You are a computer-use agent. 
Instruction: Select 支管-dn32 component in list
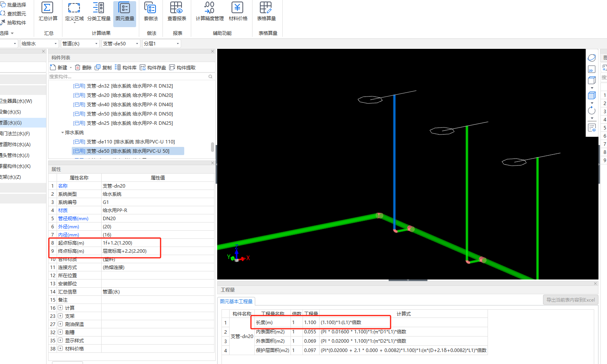(123, 86)
